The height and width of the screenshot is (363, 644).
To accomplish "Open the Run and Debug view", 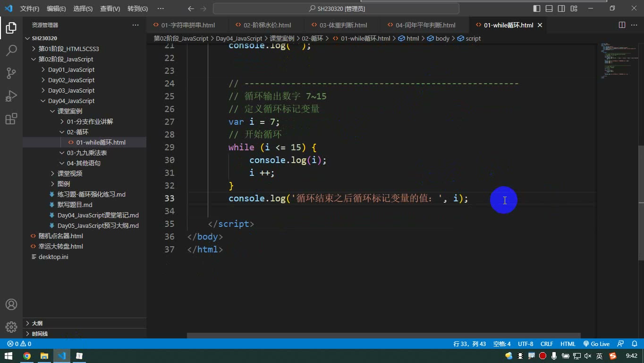I will click(11, 95).
